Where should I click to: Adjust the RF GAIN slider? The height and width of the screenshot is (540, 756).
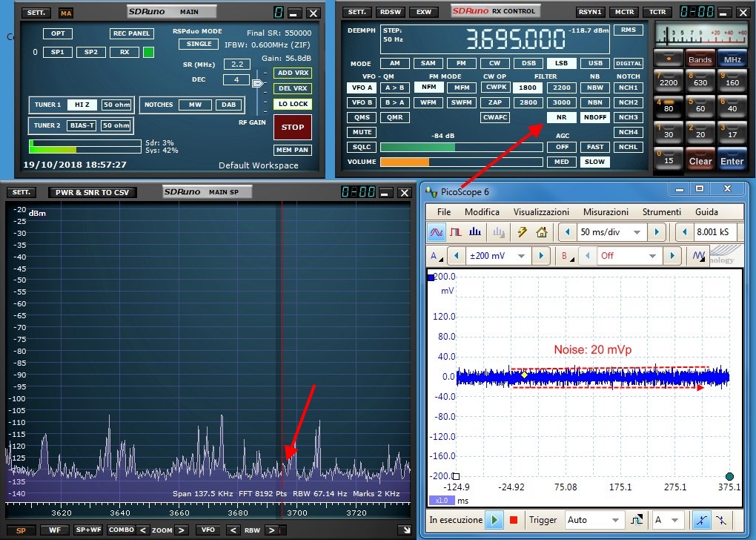258,83
